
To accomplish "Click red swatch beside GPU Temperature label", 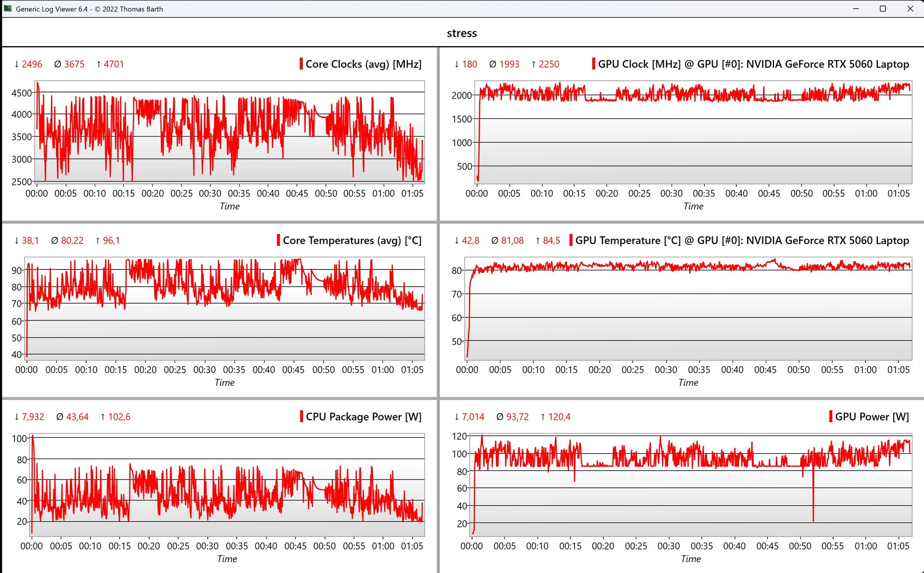I will (571, 240).
